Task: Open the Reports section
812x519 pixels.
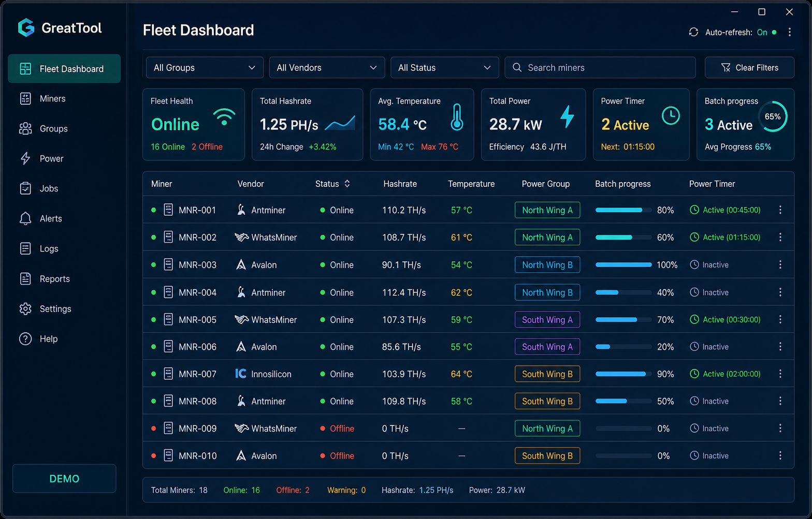Action: point(54,278)
